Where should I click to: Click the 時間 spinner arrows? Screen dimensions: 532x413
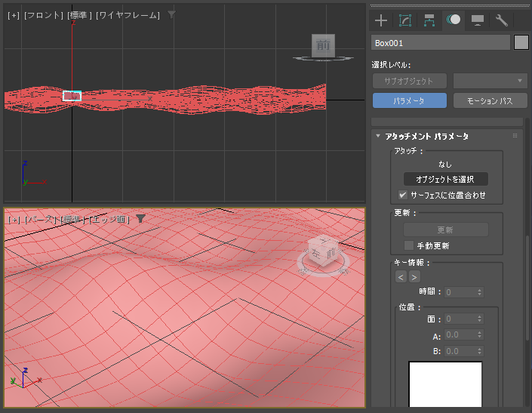479,292
